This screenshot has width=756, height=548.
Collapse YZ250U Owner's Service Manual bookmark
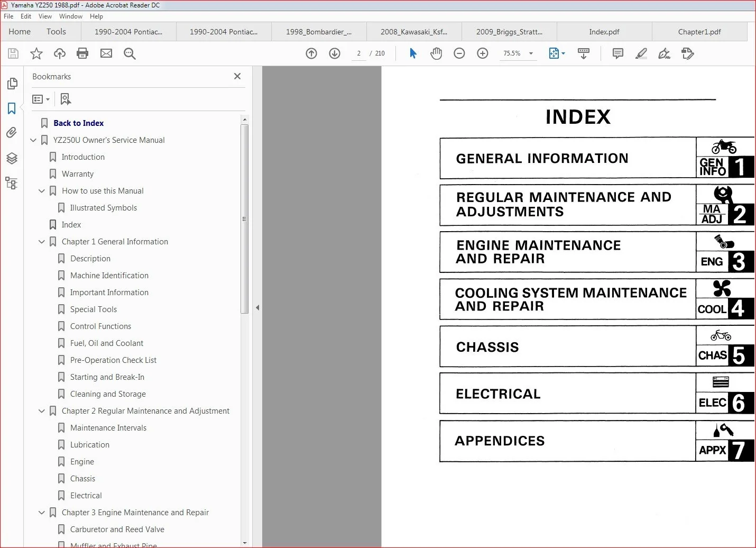pos(33,140)
